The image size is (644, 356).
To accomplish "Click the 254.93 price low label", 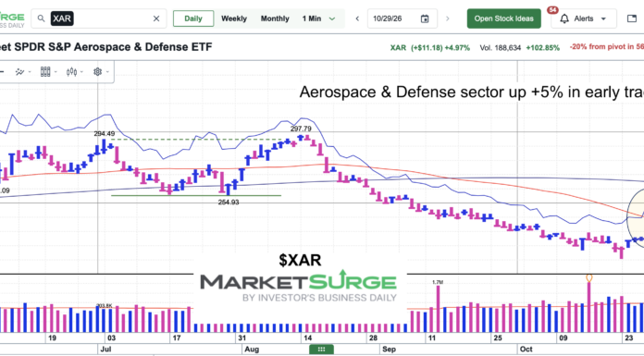I will pos(229,202).
